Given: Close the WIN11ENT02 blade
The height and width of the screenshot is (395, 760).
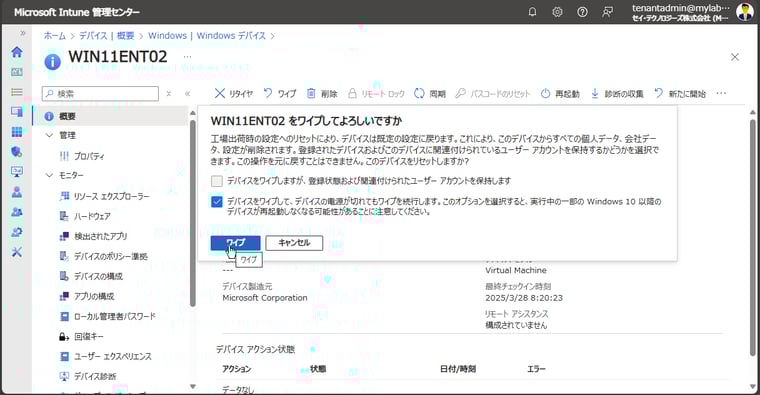Looking at the screenshot, I should click(x=735, y=57).
